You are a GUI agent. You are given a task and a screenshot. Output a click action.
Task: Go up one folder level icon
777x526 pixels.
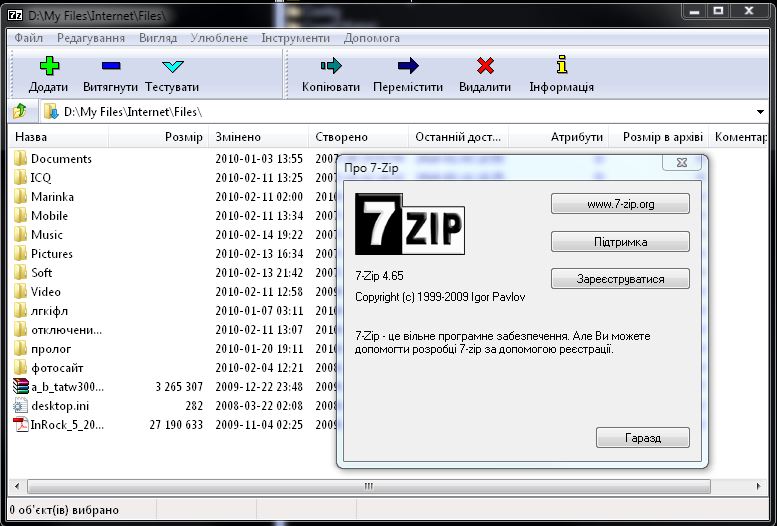click(20, 111)
